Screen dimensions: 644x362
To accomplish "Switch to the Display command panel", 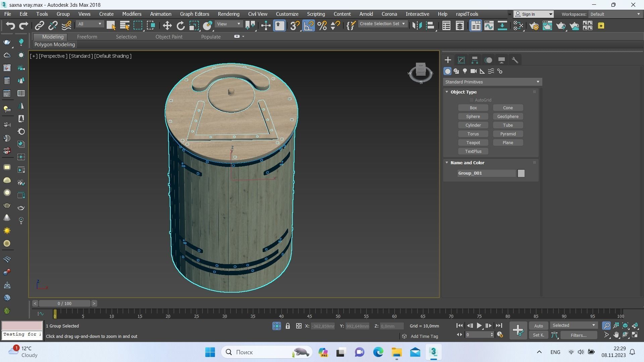I will [x=501, y=60].
